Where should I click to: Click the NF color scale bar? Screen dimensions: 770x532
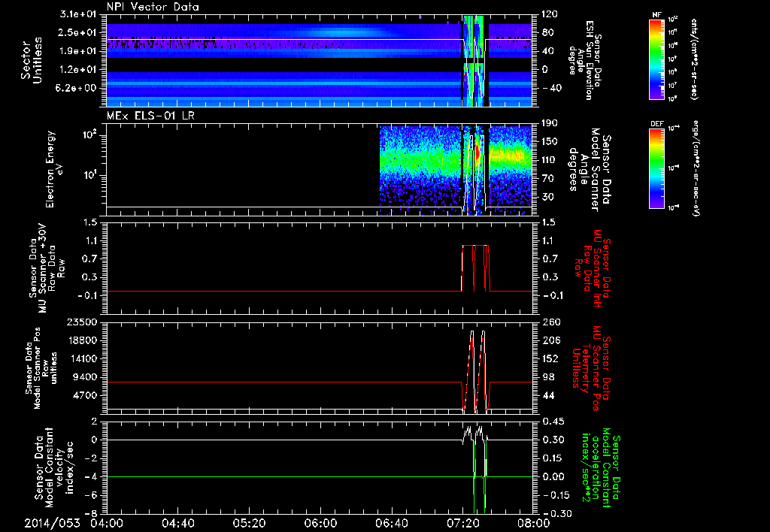click(x=656, y=59)
